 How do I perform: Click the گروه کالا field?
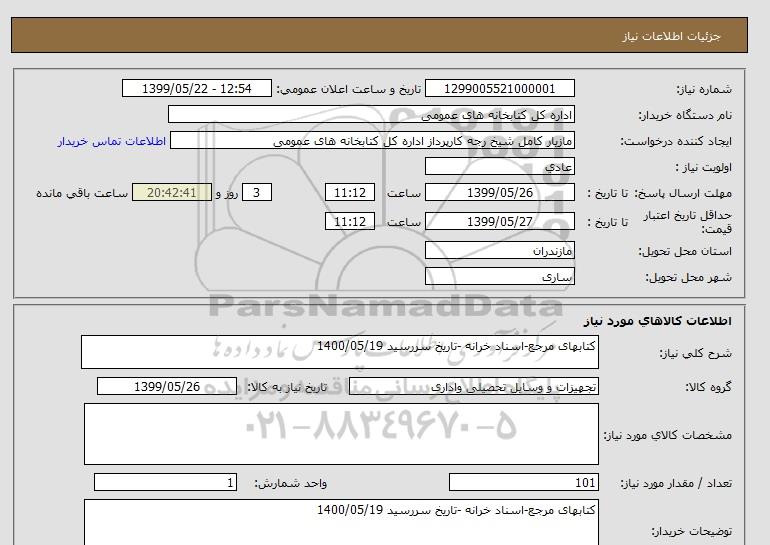point(473,386)
